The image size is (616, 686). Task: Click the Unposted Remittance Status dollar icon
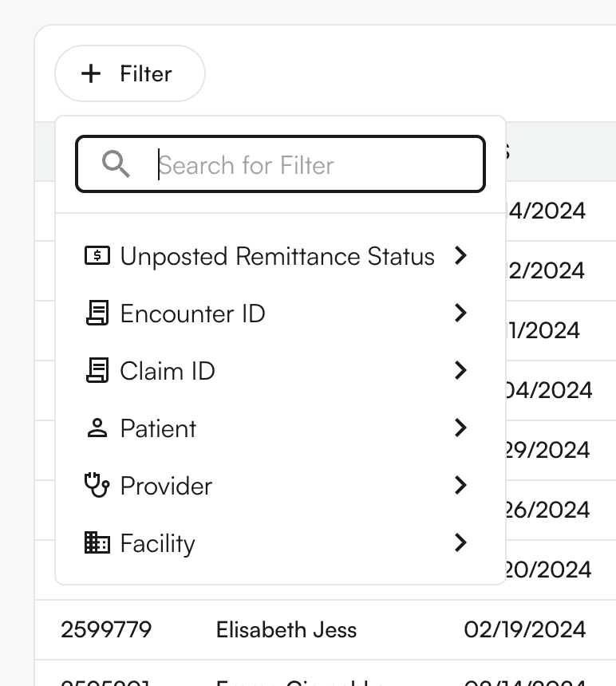(x=97, y=256)
